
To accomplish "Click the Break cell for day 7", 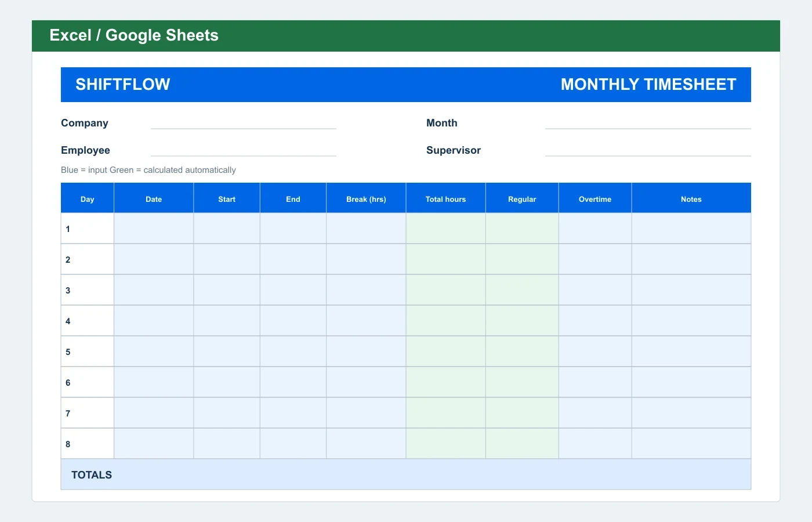I will coord(366,413).
